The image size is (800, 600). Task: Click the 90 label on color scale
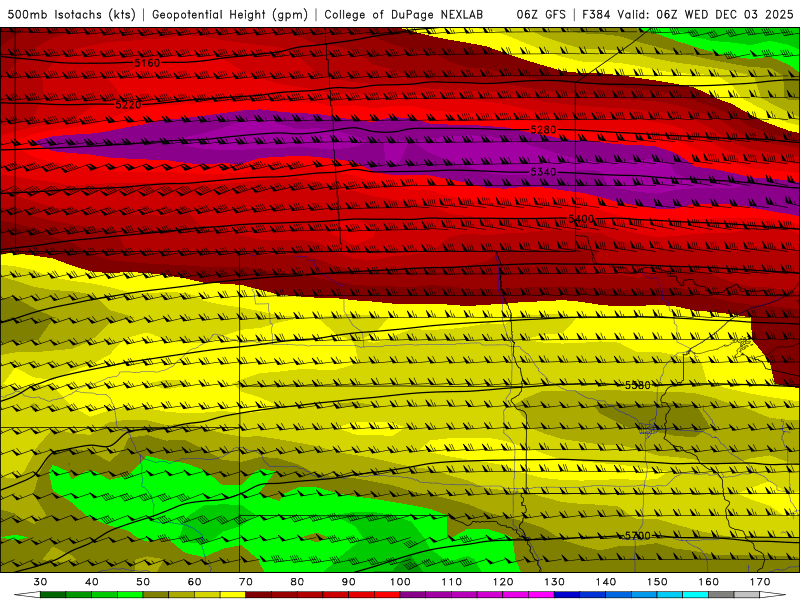click(348, 582)
